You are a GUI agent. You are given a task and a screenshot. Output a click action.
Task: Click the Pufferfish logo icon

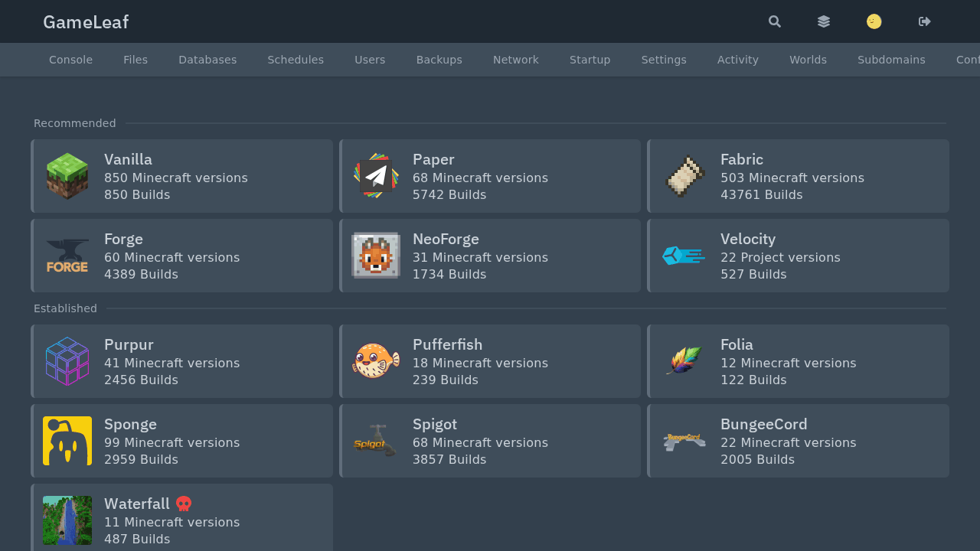376,361
